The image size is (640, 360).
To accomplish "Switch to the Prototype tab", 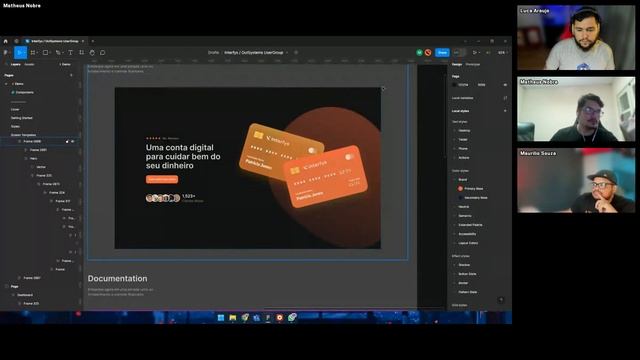I will [x=473, y=64].
